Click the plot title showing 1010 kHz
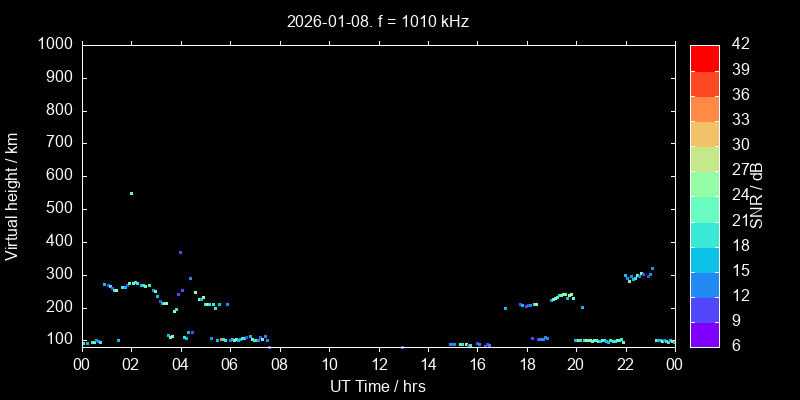This screenshot has height=400, width=800. (x=377, y=20)
